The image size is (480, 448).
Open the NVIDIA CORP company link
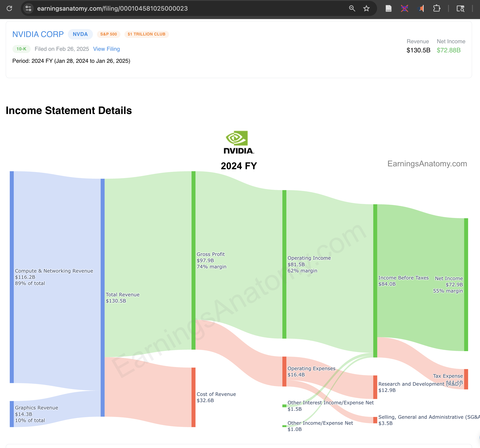point(38,34)
